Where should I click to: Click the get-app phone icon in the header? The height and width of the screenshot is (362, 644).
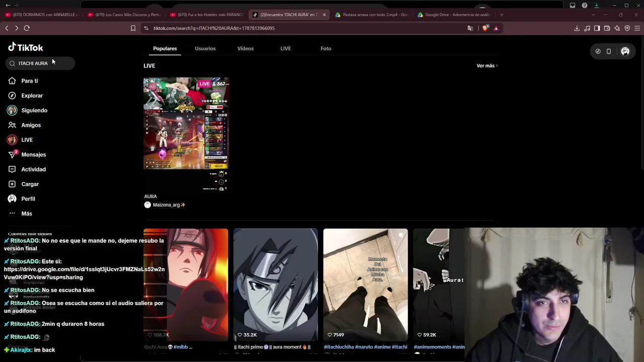pyautogui.click(x=609, y=51)
